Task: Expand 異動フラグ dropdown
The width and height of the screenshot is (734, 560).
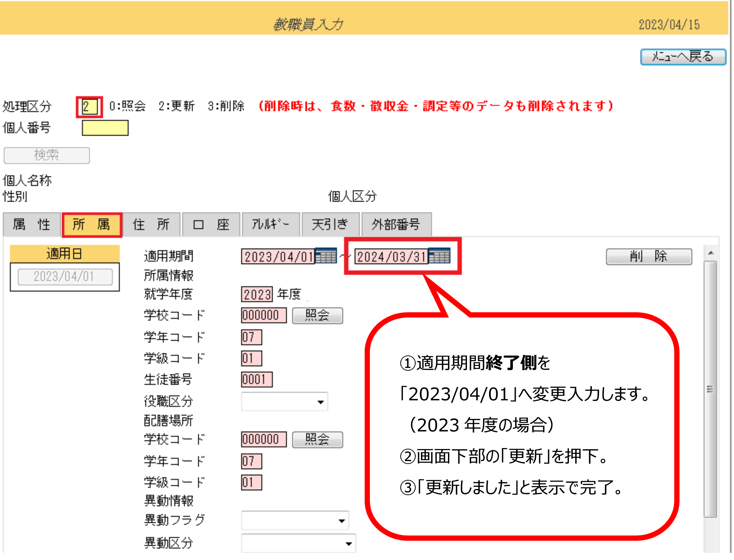Action: click(342, 521)
